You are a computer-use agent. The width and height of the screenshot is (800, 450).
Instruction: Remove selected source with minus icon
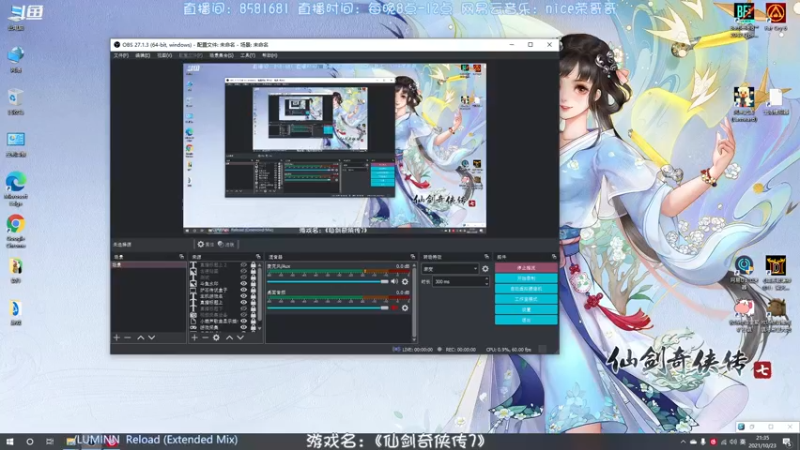pos(205,338)
